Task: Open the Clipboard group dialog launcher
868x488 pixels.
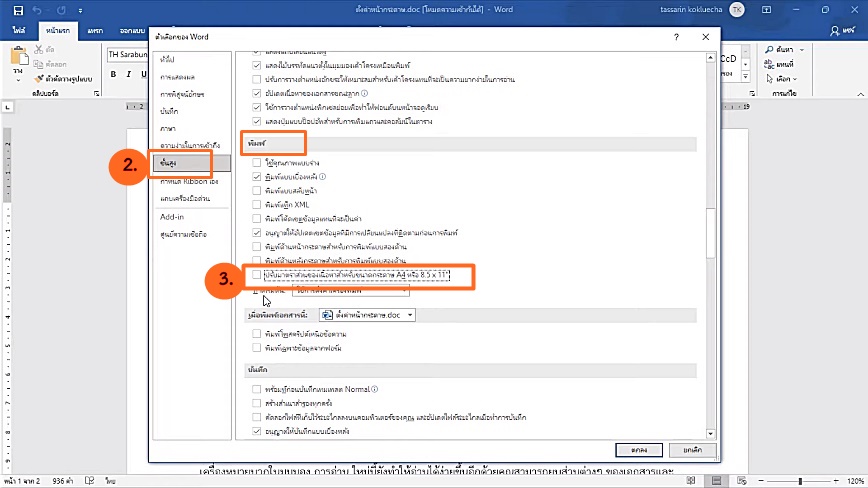Action: [x=97, y=94]
